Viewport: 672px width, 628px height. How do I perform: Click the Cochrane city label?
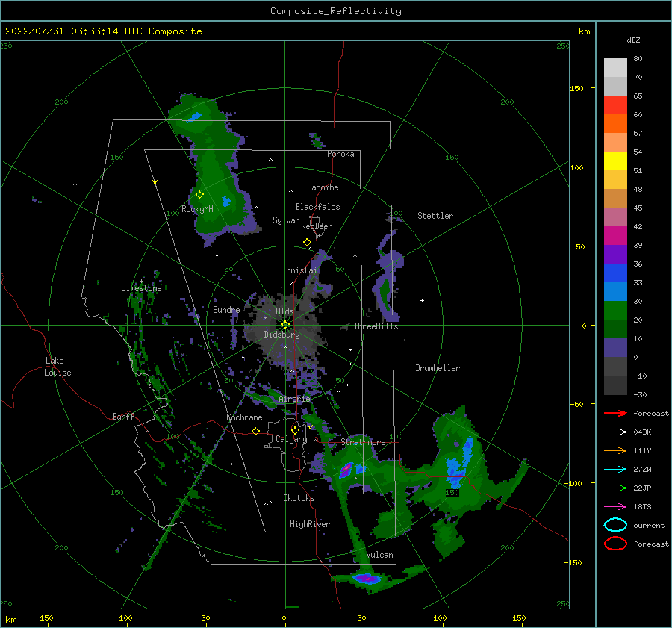tap(244, 417)
